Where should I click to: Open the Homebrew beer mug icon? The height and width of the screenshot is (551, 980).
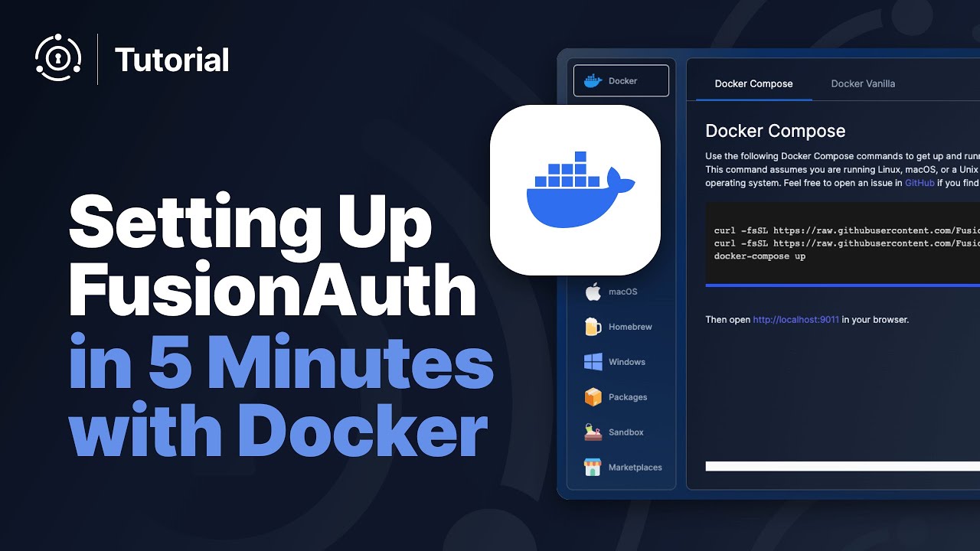[593, 327]
